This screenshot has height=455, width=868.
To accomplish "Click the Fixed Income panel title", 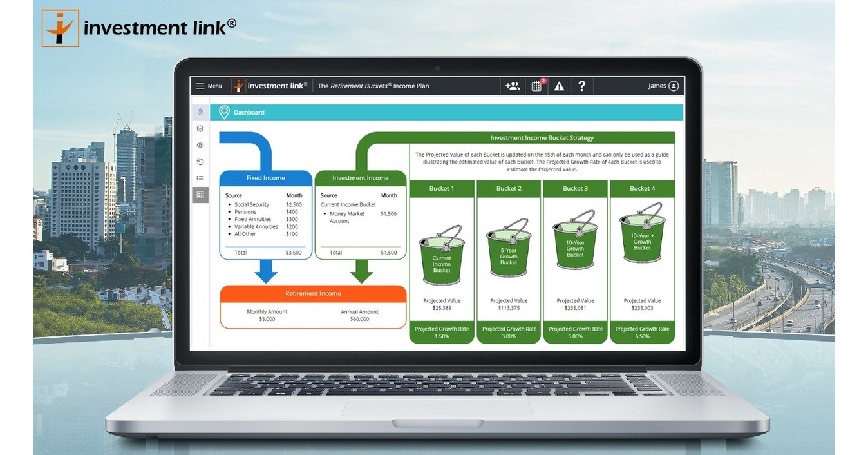I will click(x=266, y=178).
